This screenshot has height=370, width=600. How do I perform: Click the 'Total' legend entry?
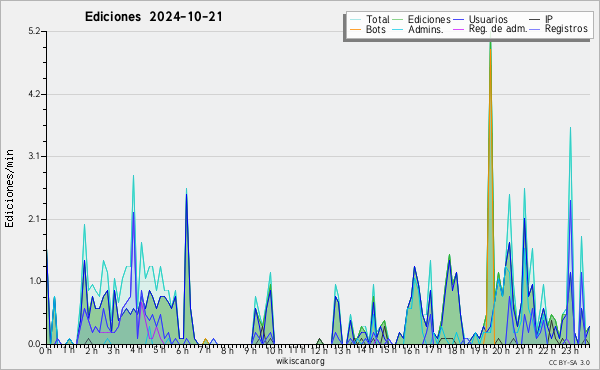377,19
